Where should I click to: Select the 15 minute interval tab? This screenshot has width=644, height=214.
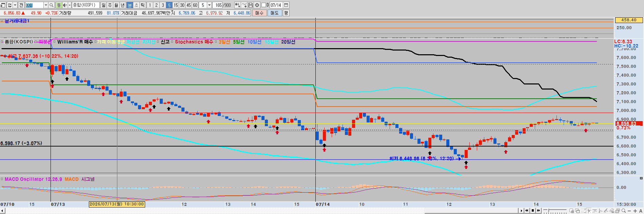(x=176, y=5)
